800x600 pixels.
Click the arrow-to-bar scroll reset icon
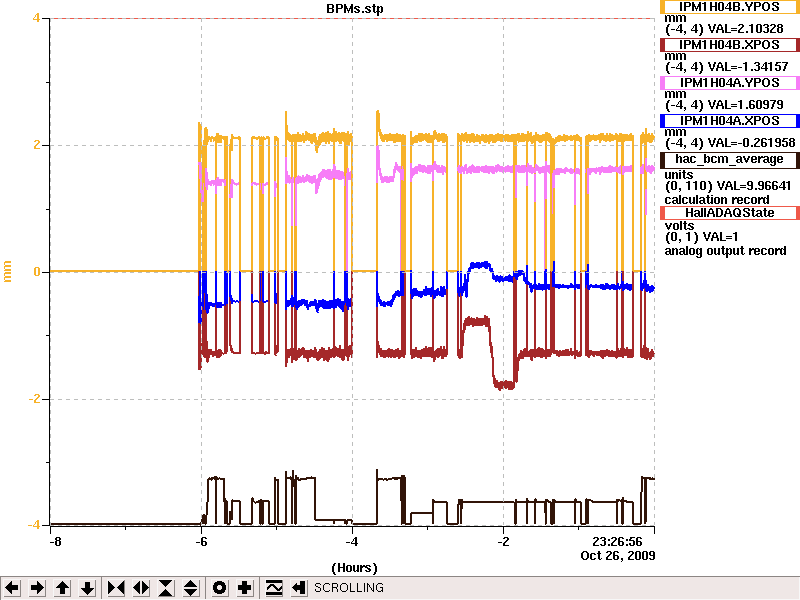click(298, 588)
